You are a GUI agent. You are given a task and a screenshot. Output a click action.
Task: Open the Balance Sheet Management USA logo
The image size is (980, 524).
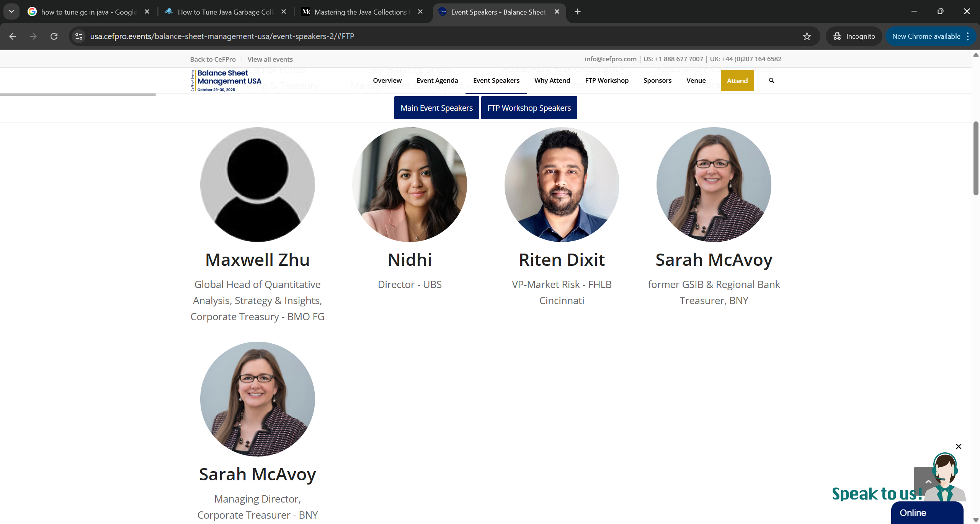[226, 80]
